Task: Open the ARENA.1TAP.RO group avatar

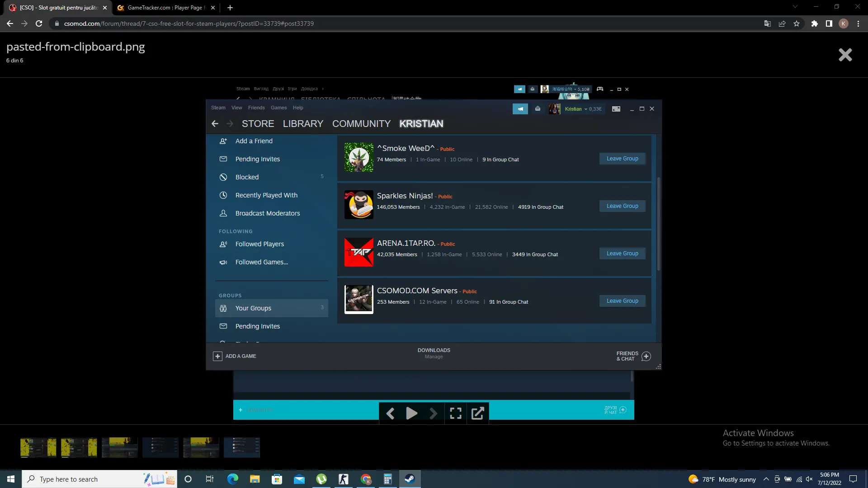Action: (x=359, y=252)
